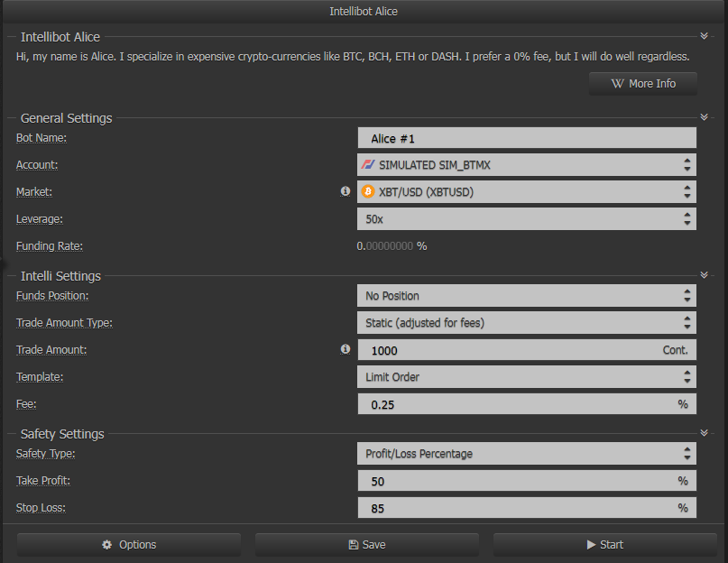Click the Bot Name input field
The width and height of the screenshot is (728, 563).
527,138
